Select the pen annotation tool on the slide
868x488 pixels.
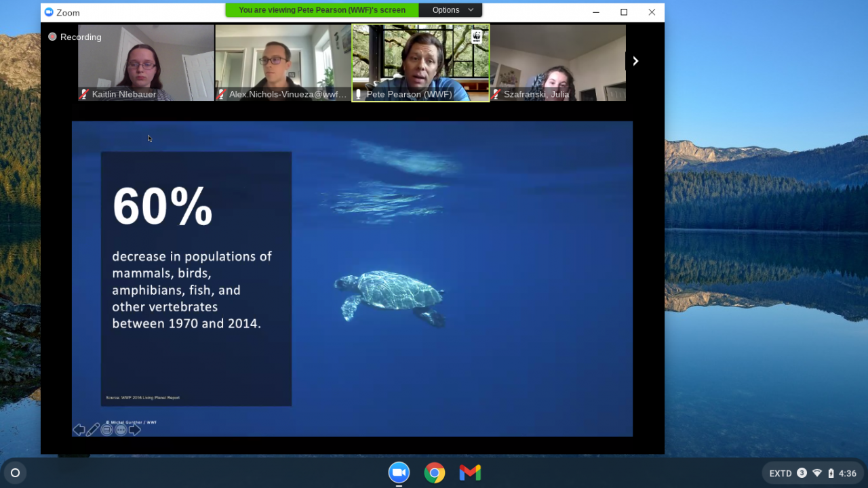(93, 430)
